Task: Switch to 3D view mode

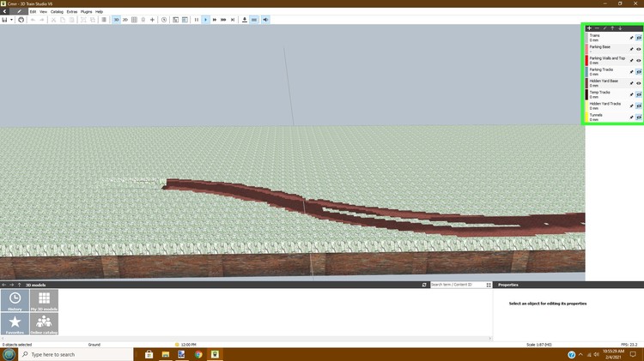Action: pyautogui.click(x=116, y=20)
